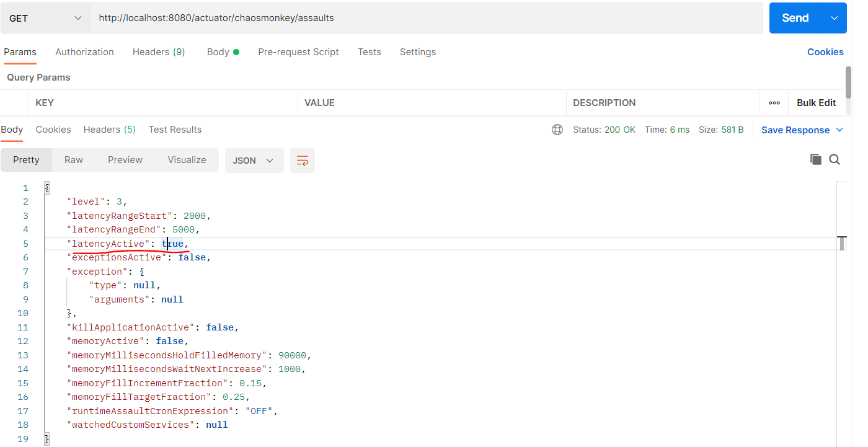Click the request URL field
The width and height of the screenshot is (868, 447).
click(427, 18)
